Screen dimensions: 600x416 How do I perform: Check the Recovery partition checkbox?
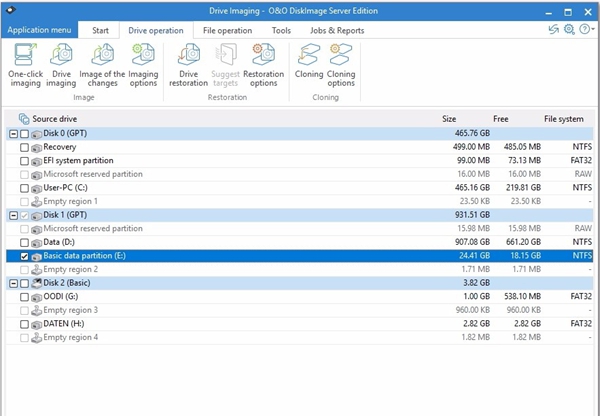24,147
